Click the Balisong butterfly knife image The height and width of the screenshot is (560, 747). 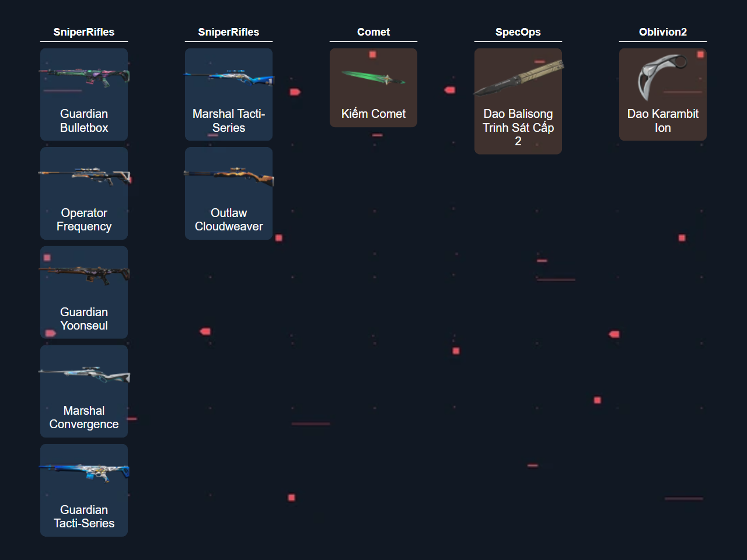point(518,78)
